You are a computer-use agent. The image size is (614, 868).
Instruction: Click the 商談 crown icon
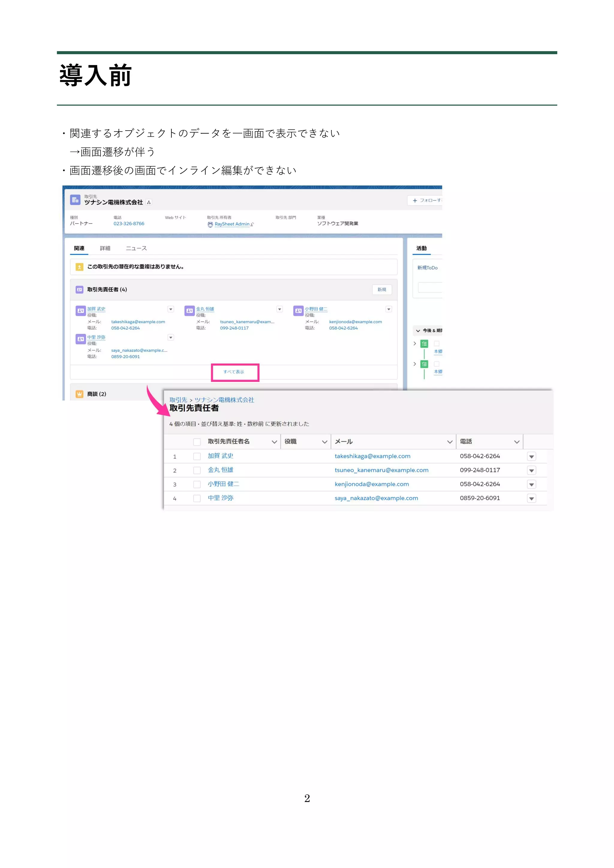(79, 394)
